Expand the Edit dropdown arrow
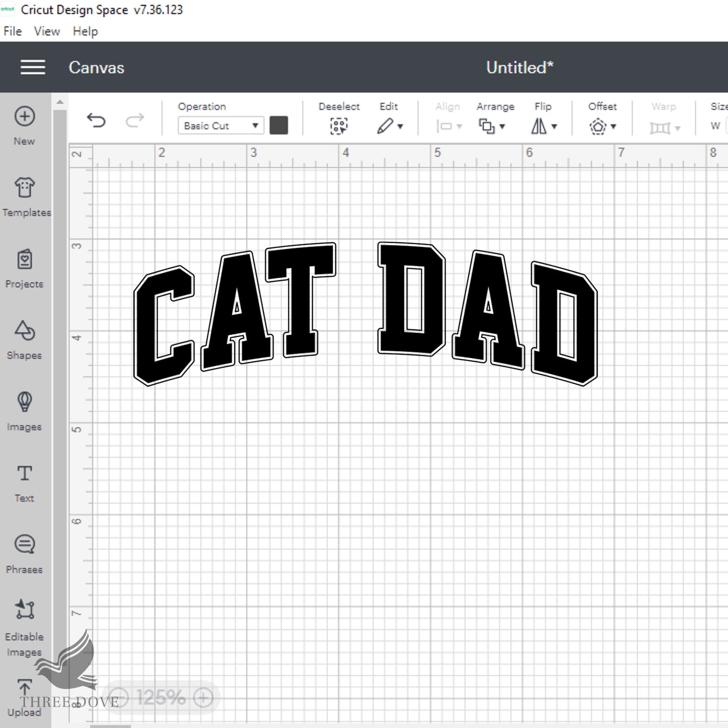 click(x=401, y=126)
